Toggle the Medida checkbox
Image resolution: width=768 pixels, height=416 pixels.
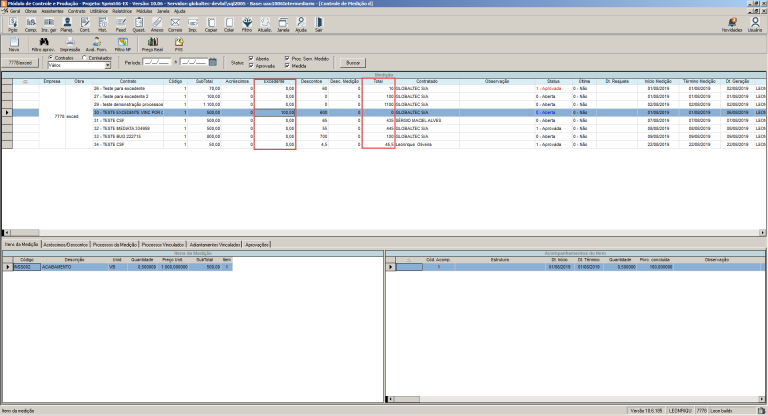click(x=288, y=66)
